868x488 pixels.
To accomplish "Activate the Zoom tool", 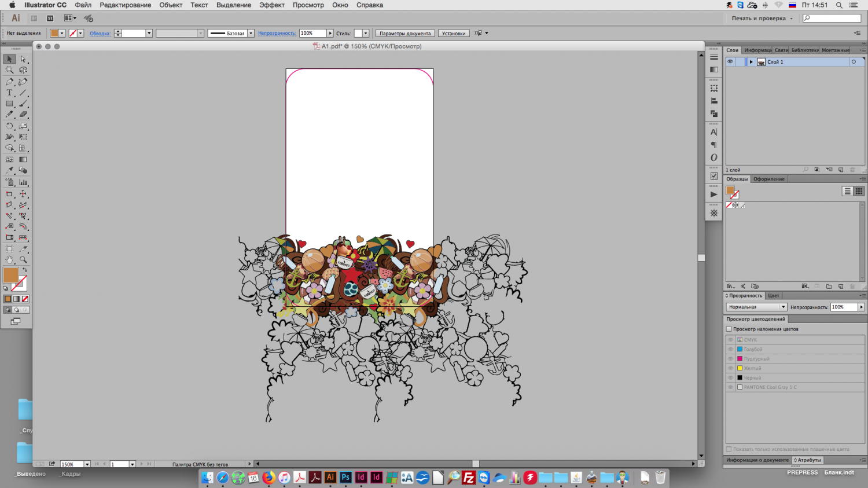I will coord(23,260).
